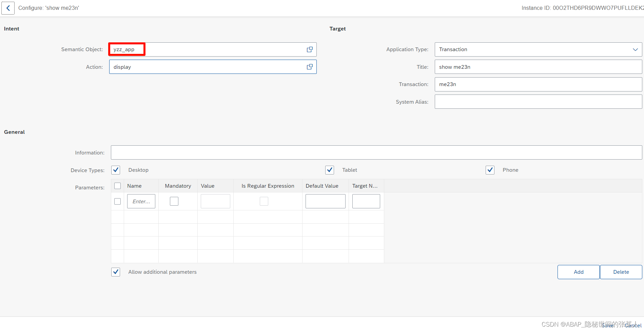The image size is (644, 331).
Task: Click the parameter Value input
Action: coord(215,201)
